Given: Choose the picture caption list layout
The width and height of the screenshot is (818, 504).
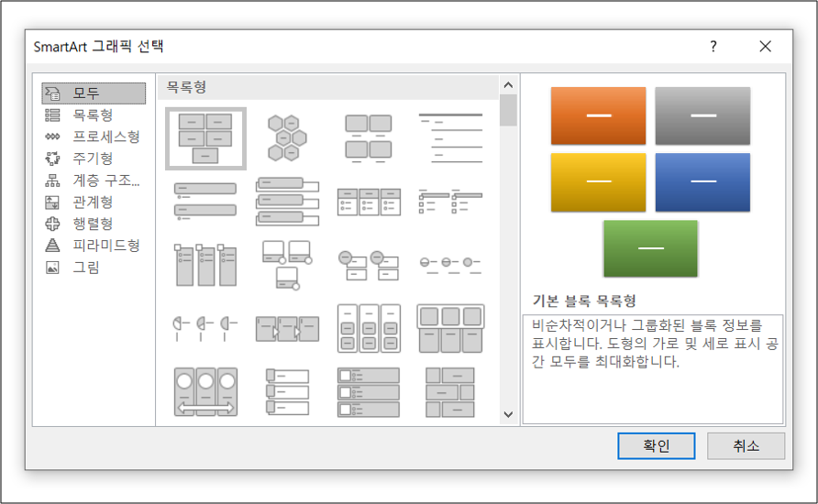Looking at the screenshot, I should (369, 138).
